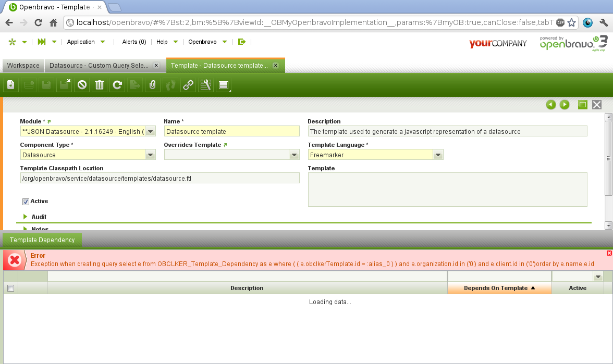Dismiss the red Error message box

pos(609,253)
